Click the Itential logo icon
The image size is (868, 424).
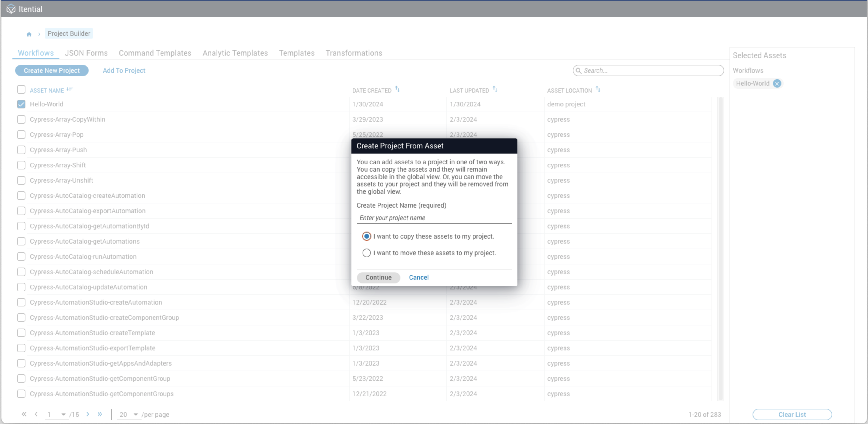pos(11,9)
